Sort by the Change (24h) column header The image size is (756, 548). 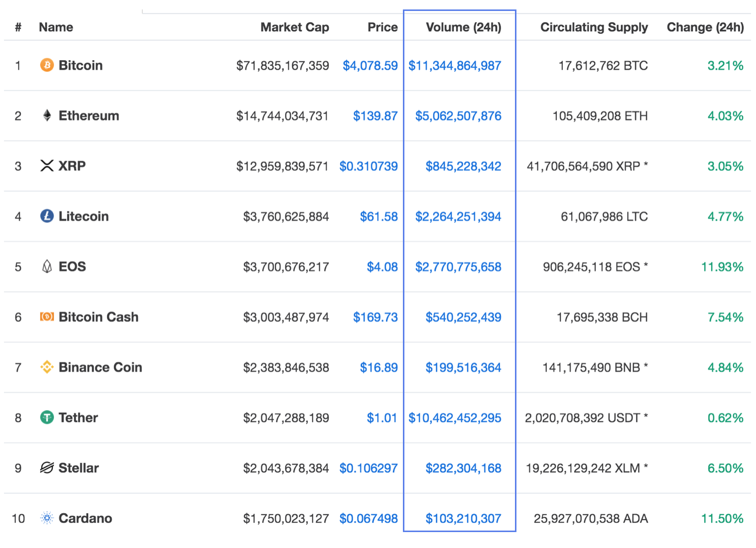point(705,27)
